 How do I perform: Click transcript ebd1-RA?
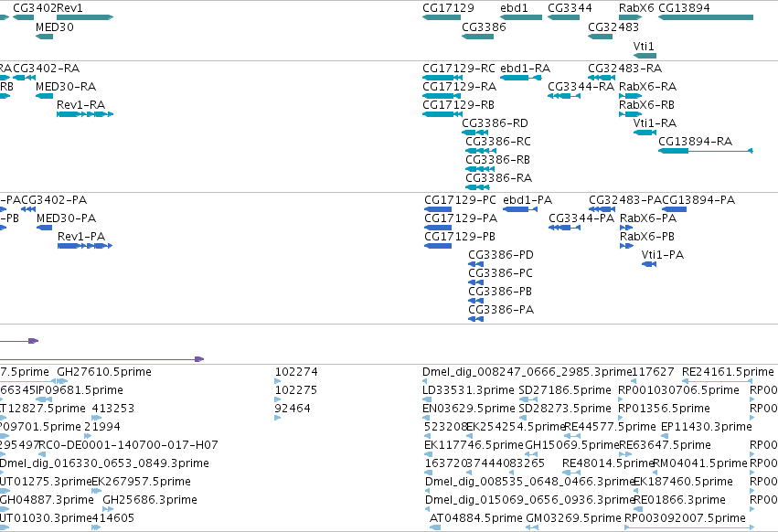pos(525,69)
